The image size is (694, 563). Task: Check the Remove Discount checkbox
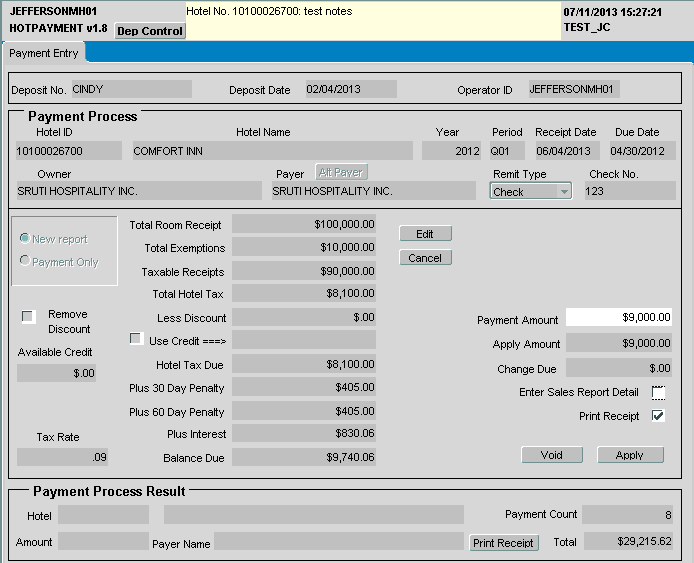(x=28, y=316)
